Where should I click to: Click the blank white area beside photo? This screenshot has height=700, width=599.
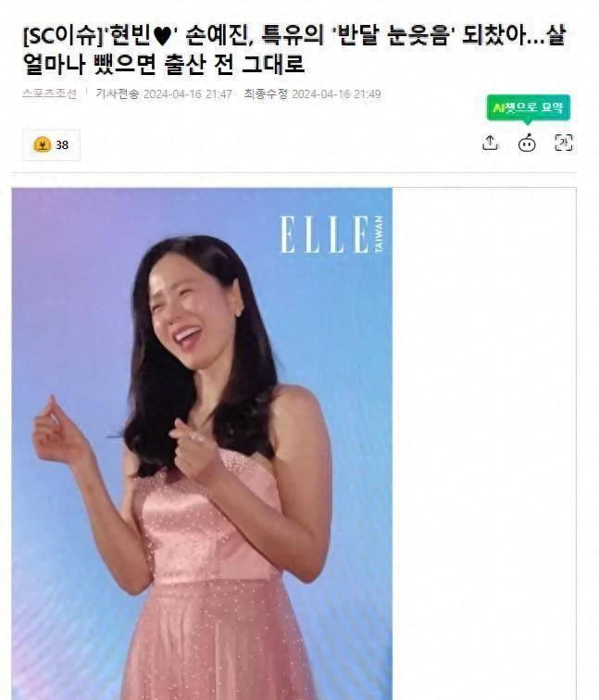(x=484, y=444)
